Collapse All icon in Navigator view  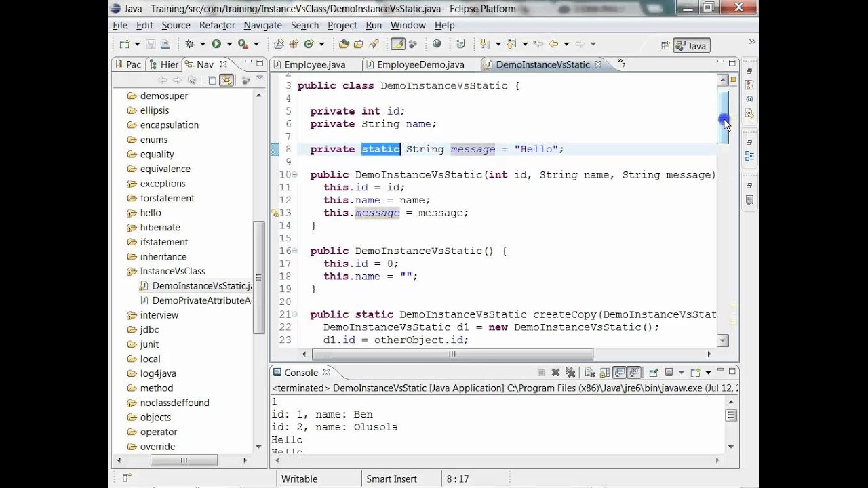[x=212, y=80]
